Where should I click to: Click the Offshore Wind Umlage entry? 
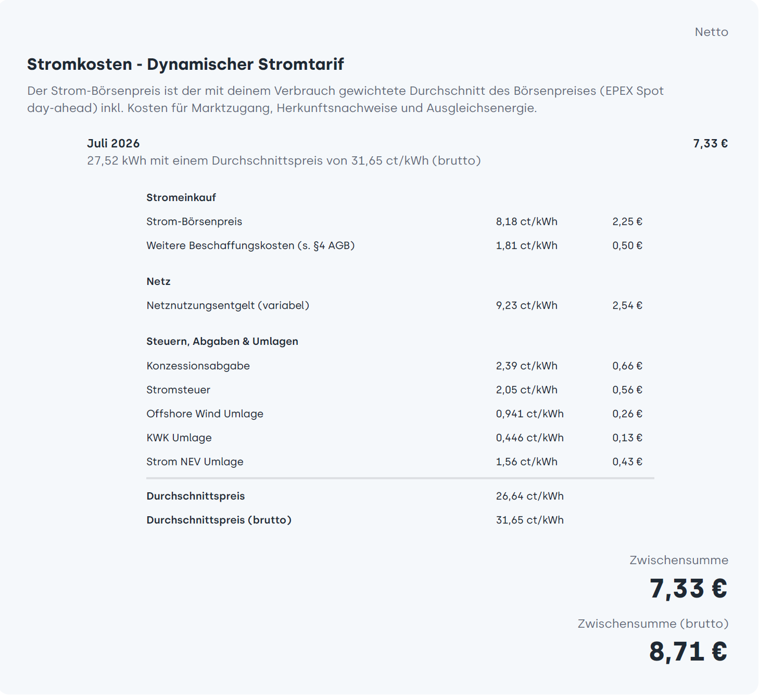coord(394,414)
